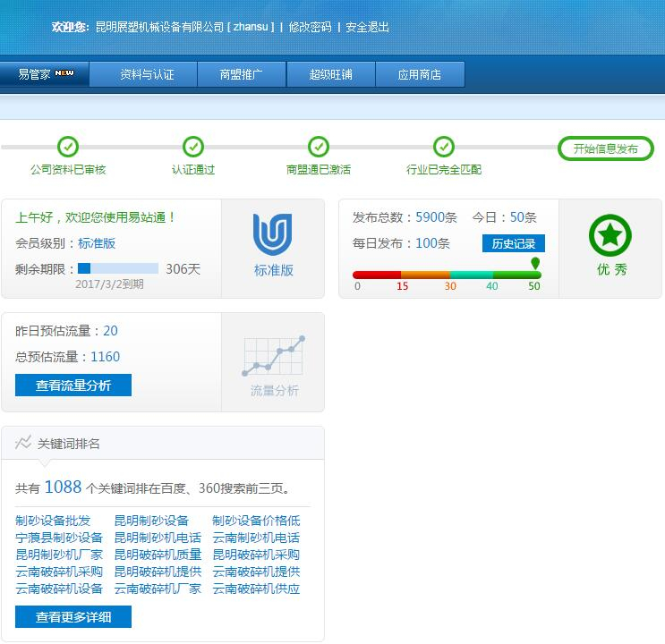Click the 关键词排名 header trend icon
This screenshot has height=644, width=665.
click(x=23, y=443)
